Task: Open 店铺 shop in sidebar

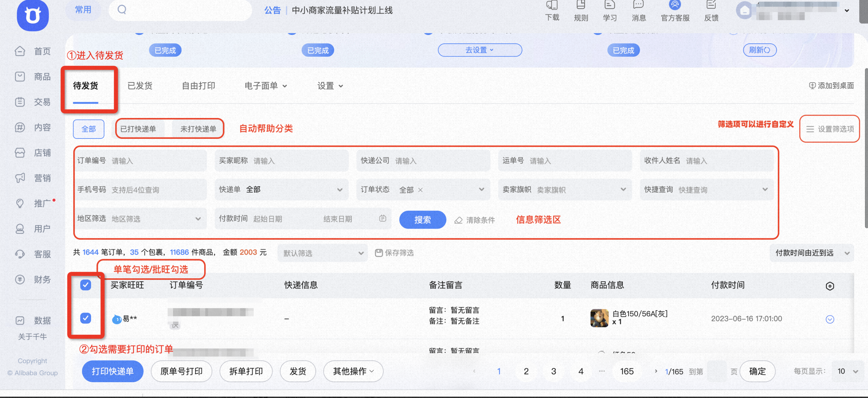Action: click(x=33, y=153)
